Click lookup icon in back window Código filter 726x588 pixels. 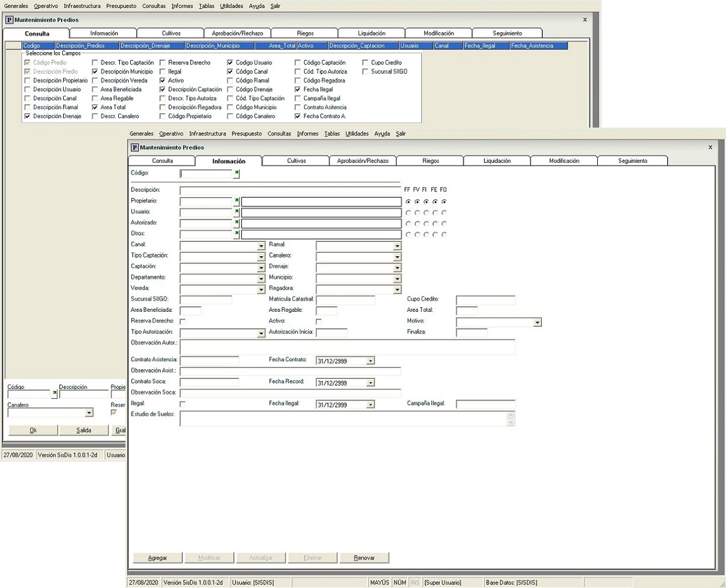point(54,394)
